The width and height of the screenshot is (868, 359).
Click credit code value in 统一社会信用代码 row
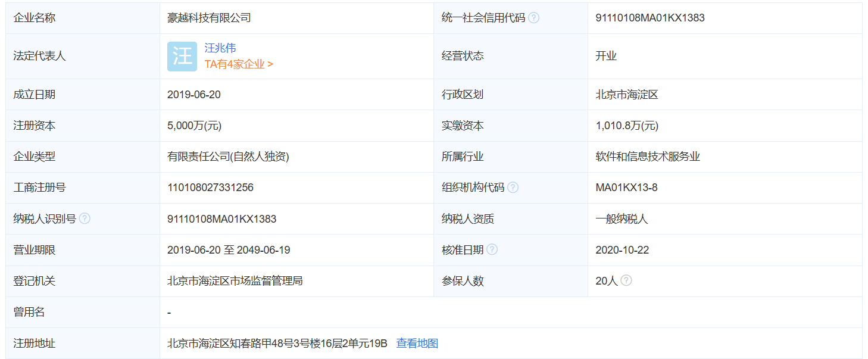[x=650, y=18]
